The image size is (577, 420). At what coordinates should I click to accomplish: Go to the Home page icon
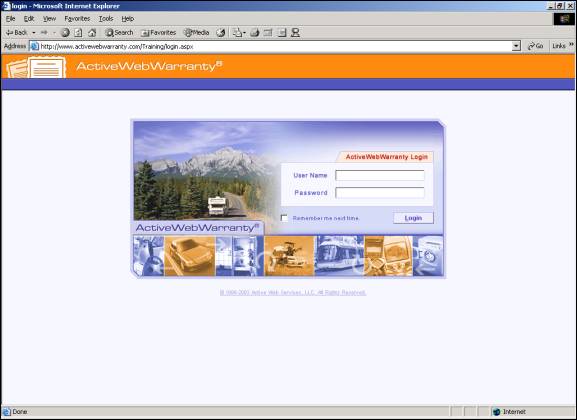[92, 33]
